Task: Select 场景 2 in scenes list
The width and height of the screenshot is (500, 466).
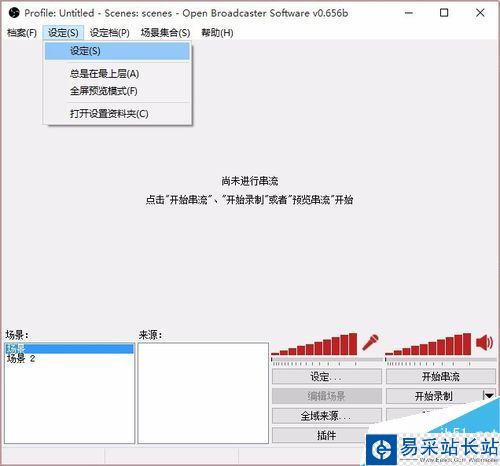Action: 69,359
